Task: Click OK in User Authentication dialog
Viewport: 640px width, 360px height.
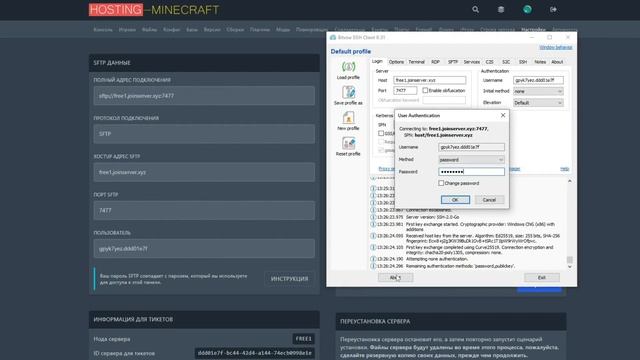Action: click(455, 200)
